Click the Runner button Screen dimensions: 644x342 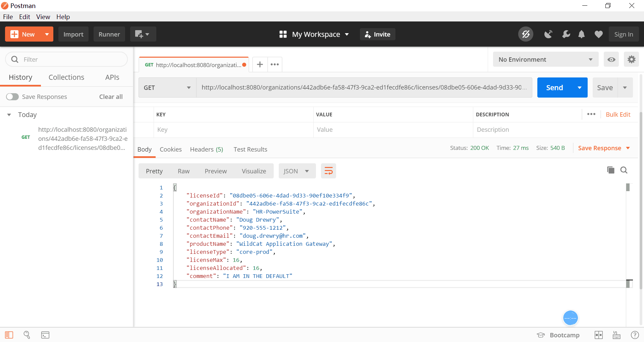[109, 34]
